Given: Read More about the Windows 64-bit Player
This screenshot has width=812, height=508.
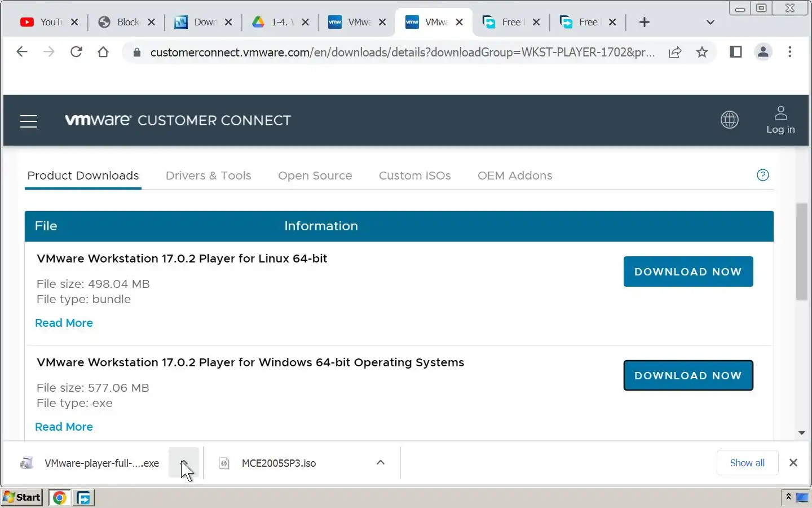Looking at the screenshot, I should pos(64,427).
